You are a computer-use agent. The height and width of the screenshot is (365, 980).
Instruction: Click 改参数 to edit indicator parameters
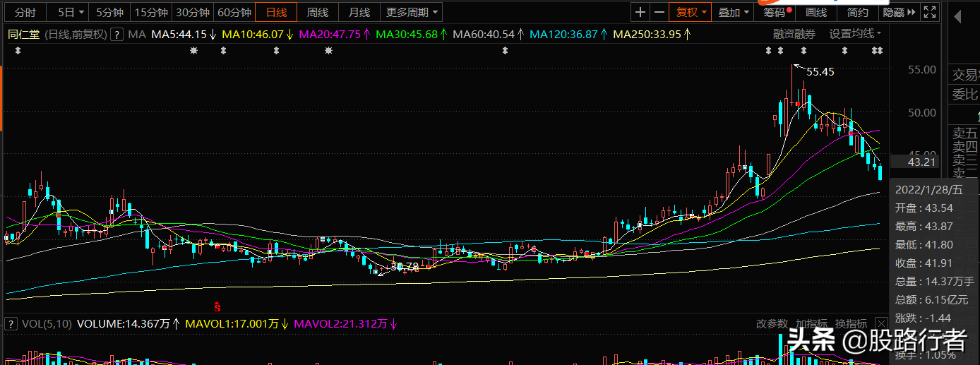click(772, 324)
